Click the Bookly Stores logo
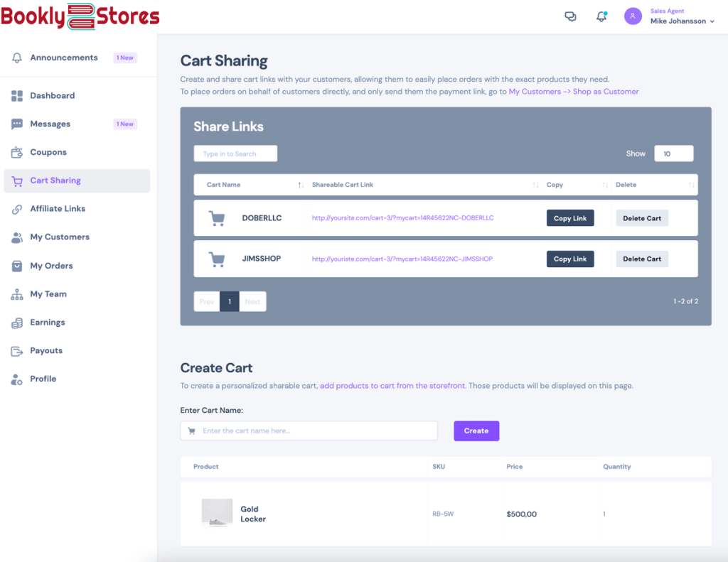This screenshot has width=728, height=562. tap(80, 16)
